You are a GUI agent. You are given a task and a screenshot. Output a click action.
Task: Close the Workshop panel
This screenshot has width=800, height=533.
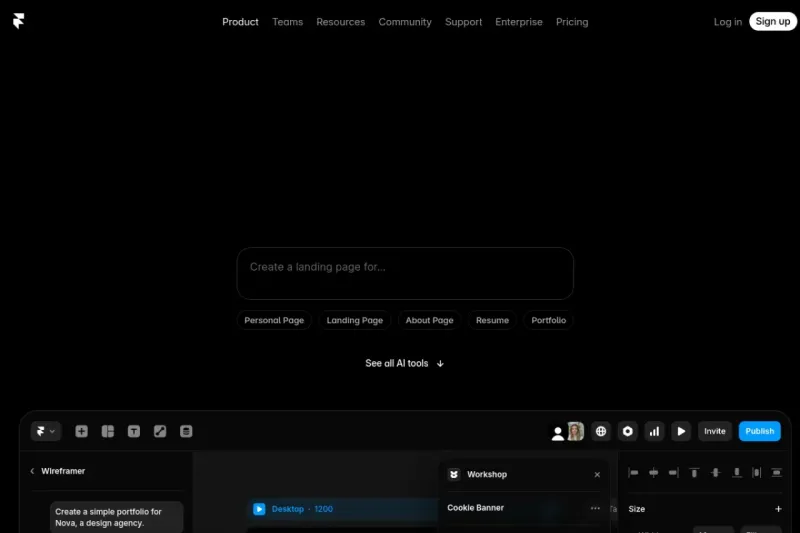coord(597,474)
